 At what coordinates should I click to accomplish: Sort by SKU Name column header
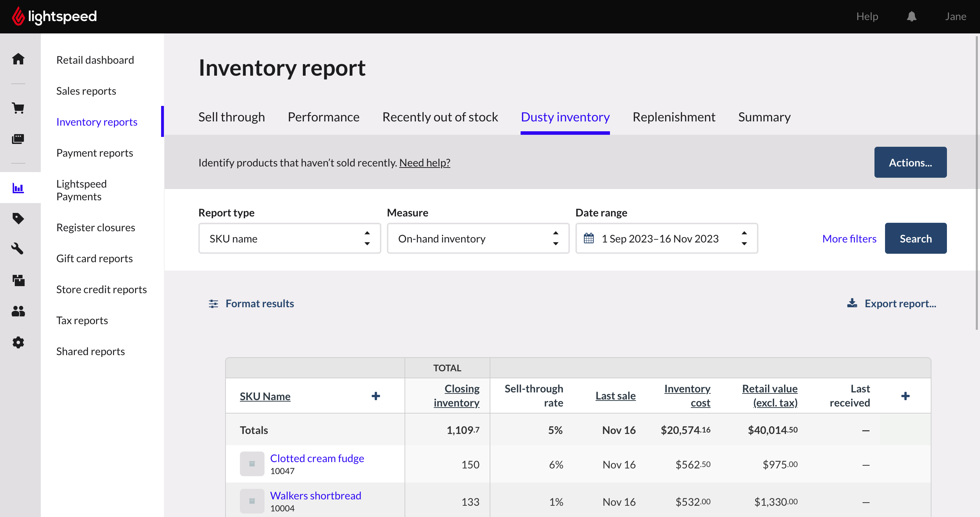click(x=265, y=396)
